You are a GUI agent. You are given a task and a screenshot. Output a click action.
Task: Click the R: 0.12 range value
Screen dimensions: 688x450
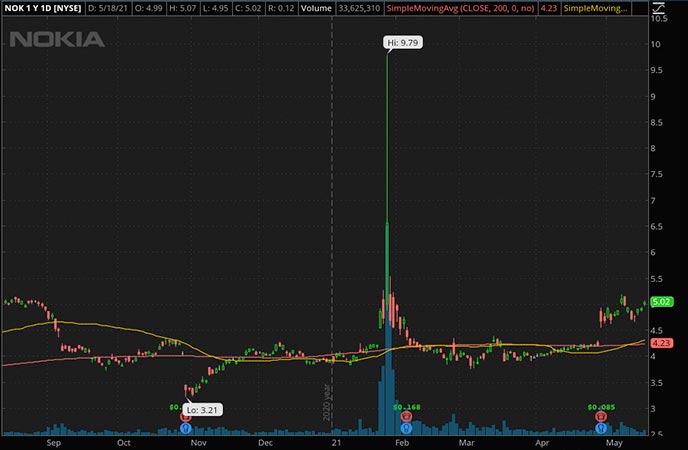pyautogui.click(x=281, y=8)
